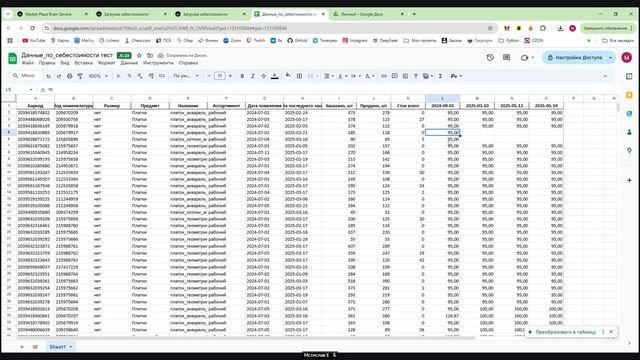The image size is (640, 360).
Task: Decrease the font size with minus button
Action: pos(209,76)
